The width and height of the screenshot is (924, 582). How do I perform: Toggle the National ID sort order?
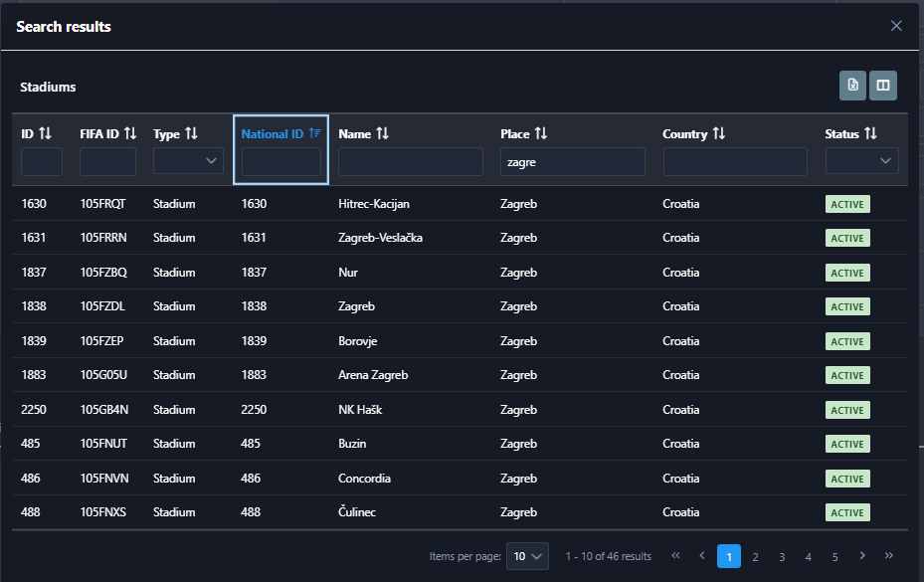[314, 133]
